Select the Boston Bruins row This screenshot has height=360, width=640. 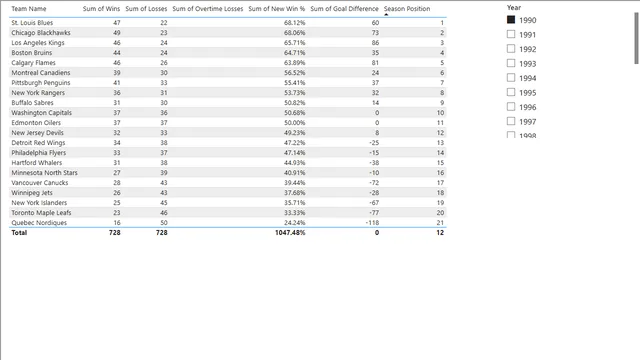point(228,53)
